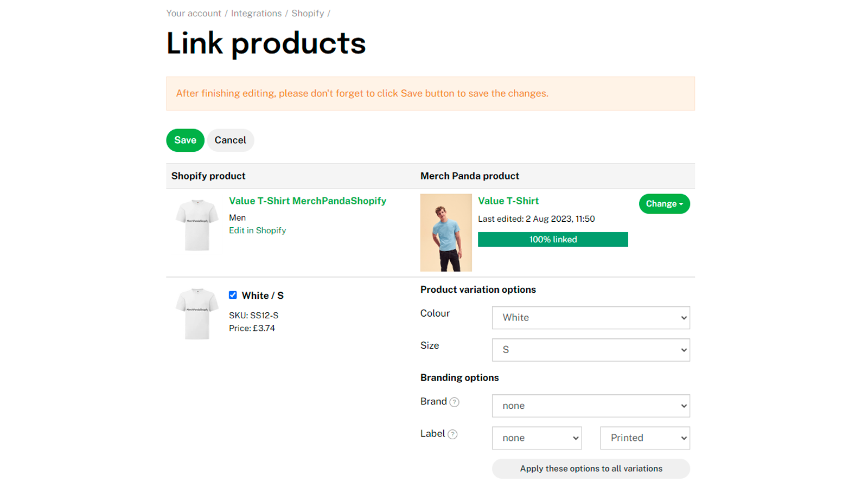Toggle the White / S variation checkbox

point(233,295)
